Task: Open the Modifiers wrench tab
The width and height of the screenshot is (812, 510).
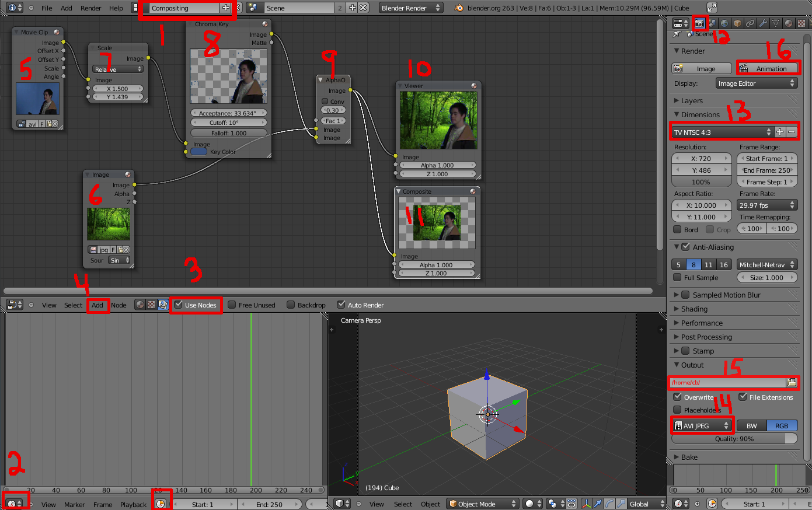Action: [x=763, y=23]
